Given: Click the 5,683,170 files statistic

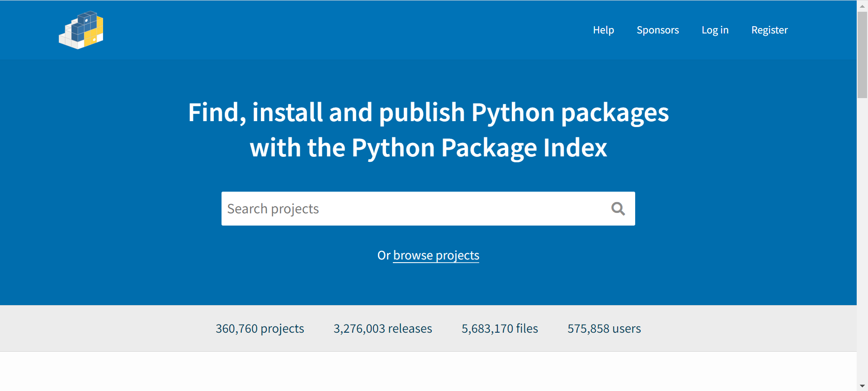Looking at the screenshot, I should [500, 329].
